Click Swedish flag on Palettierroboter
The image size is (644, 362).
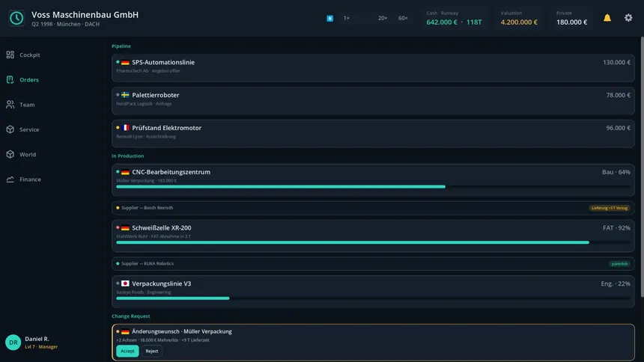coord(125,95)
